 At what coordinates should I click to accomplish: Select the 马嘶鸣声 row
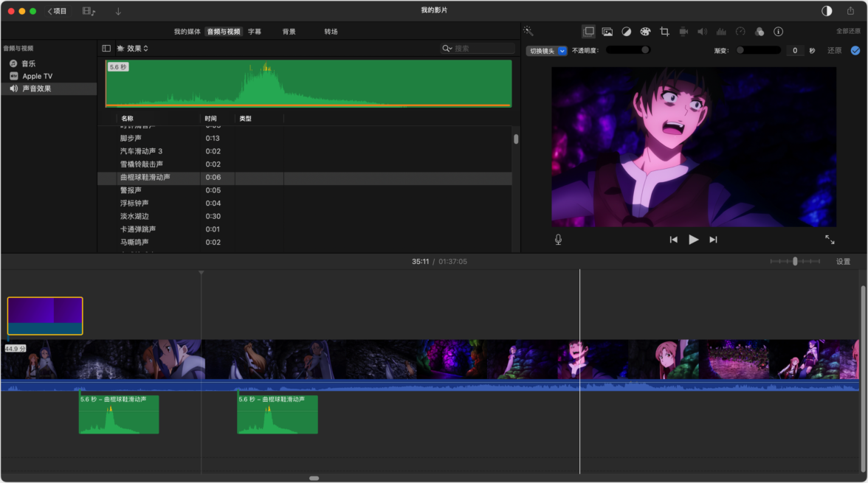pos(305,243)
